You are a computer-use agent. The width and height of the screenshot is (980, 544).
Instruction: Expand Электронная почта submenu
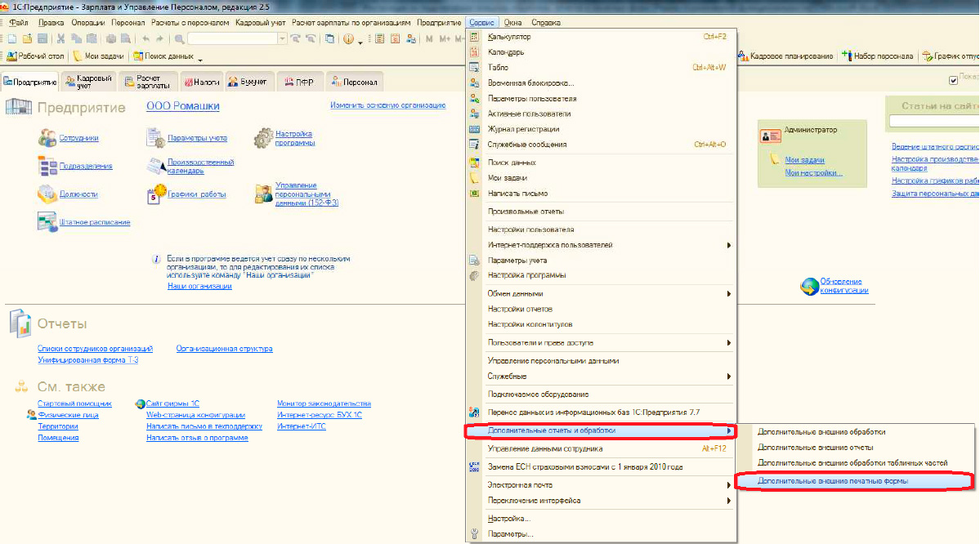click(x=729, y=485)
